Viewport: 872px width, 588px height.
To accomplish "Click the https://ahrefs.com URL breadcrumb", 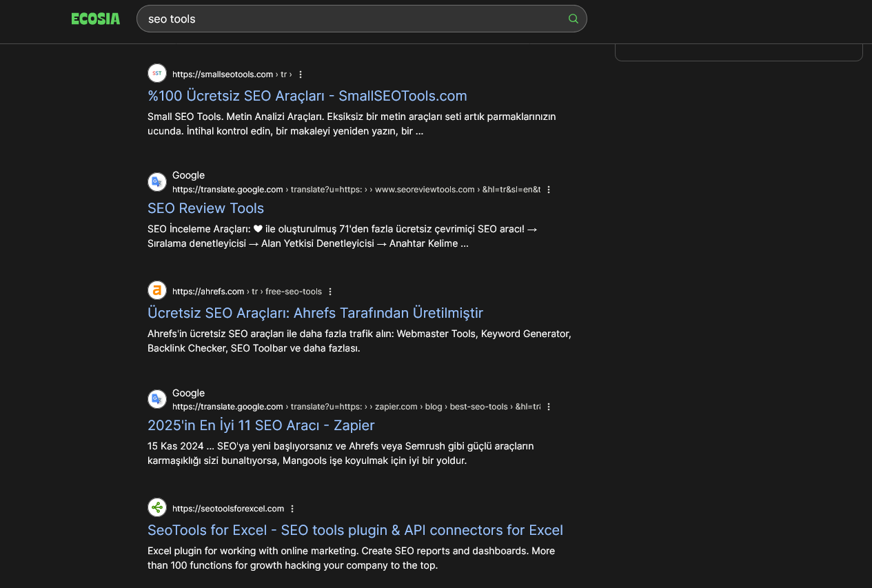I will [208, 292].
